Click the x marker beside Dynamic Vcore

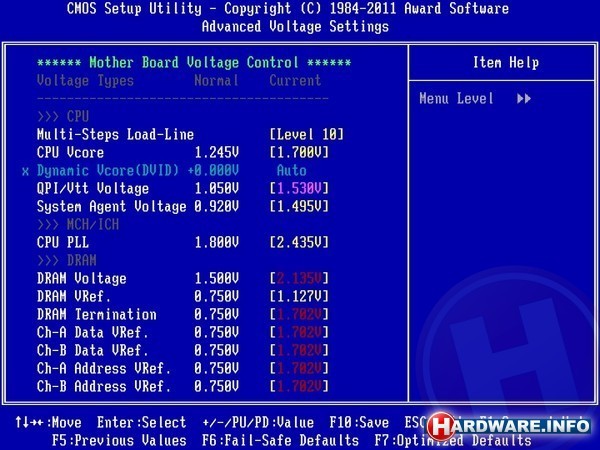pos(25,171)
